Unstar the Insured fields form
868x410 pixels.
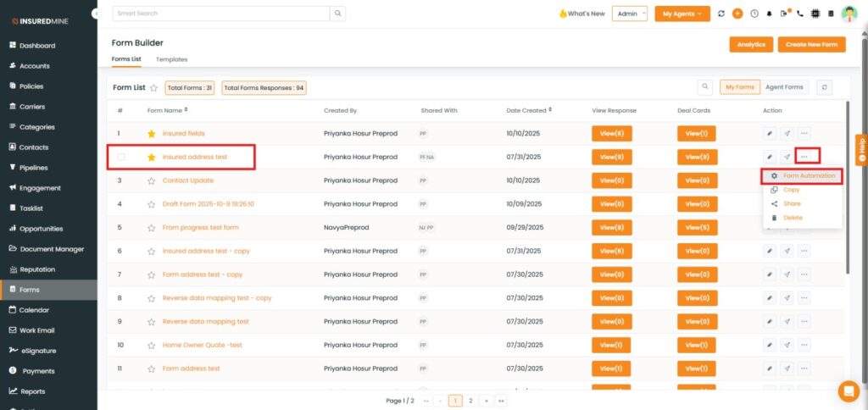coord(152,133)
